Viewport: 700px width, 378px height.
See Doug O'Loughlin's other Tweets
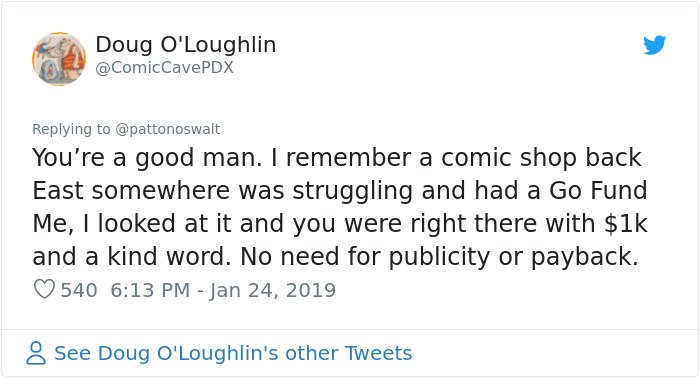pos(233,353)
